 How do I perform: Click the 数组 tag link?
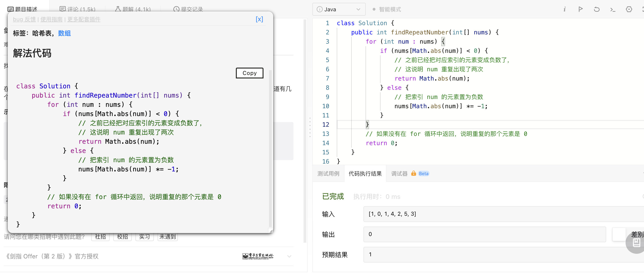tap(64, 33)
